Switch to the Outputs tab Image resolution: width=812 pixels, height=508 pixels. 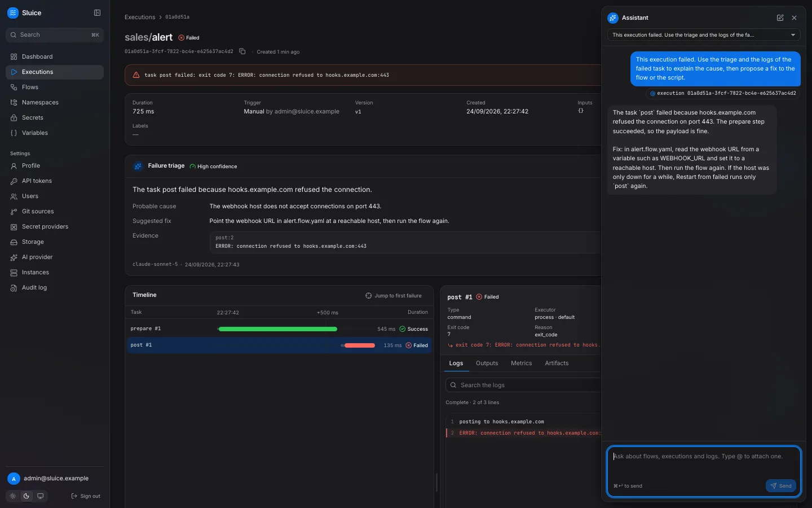[487, 363]
